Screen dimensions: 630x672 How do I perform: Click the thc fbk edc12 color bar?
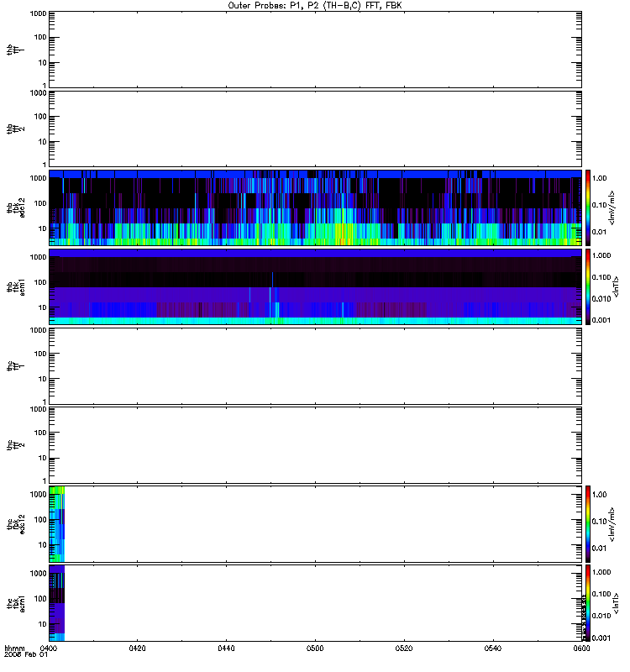pyautogui.click(x=588, y=524)
